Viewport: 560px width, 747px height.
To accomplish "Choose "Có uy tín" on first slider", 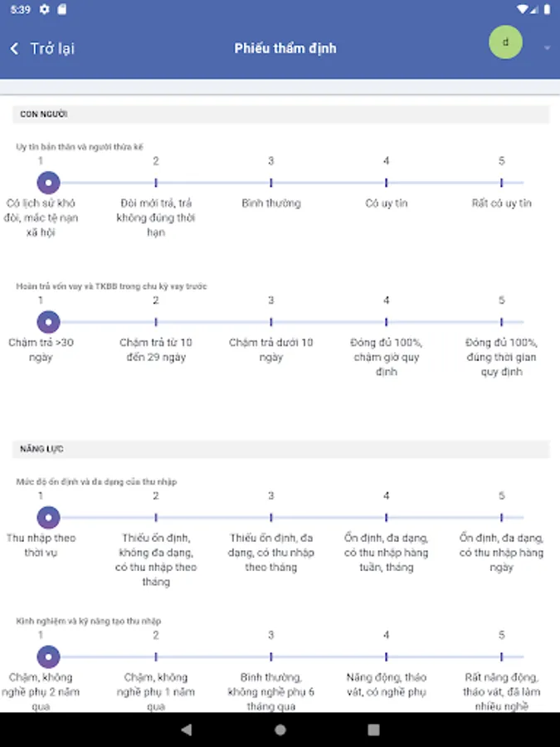I will point(387,183).
